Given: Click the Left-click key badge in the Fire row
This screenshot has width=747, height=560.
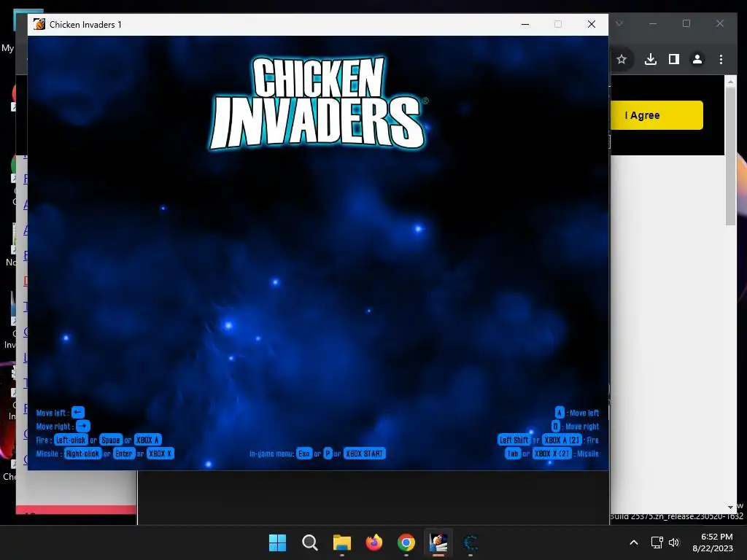Looking at the screenshot, I should (x=71, y=440).
